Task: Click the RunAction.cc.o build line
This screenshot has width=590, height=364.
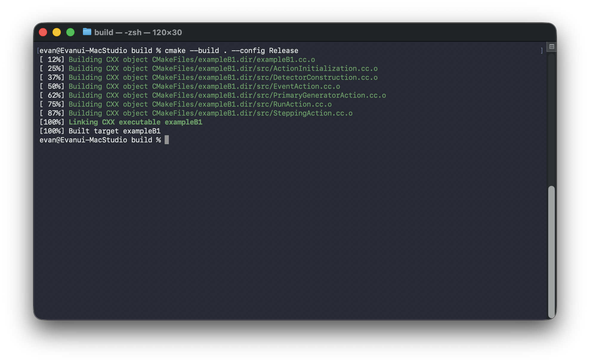Action: (x=200, y=104)
